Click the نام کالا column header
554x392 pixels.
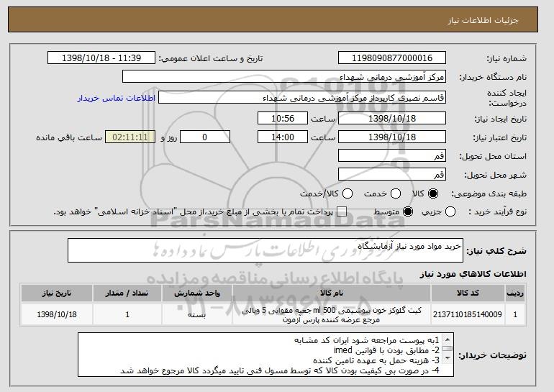[x=332, y=293]
